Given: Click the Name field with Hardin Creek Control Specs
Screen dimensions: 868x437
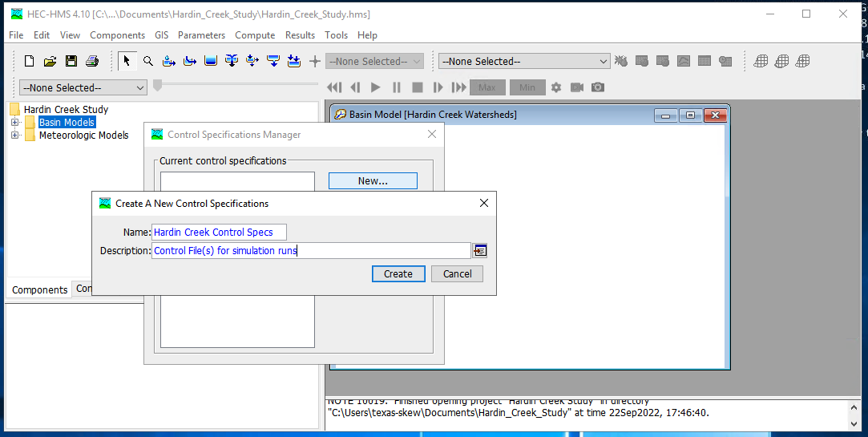Looking at the screenshot, I should (220, 232).
